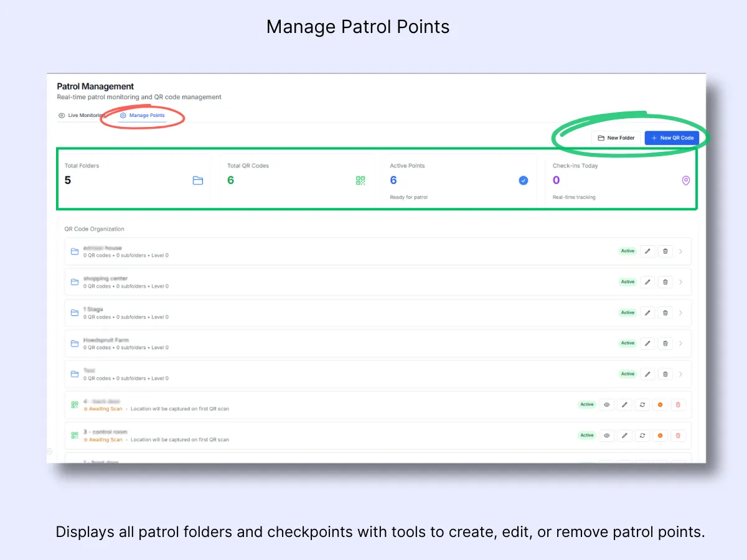Viewport: 747px width, 560px height.
Task: Edit the shopping center folder with the pencil icon
Action: pos(647,281)
